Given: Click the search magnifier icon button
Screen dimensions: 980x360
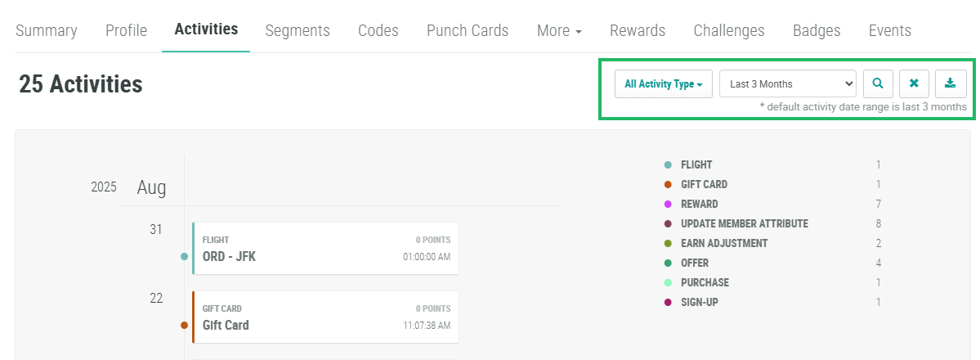Looking at the screenshot, I should click(878, 83).
